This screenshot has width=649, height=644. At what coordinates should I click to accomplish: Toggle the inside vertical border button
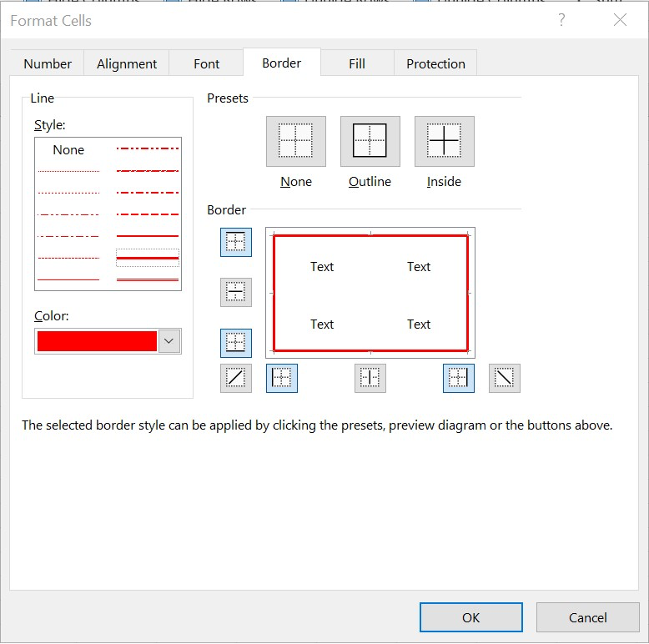(370, 378)
